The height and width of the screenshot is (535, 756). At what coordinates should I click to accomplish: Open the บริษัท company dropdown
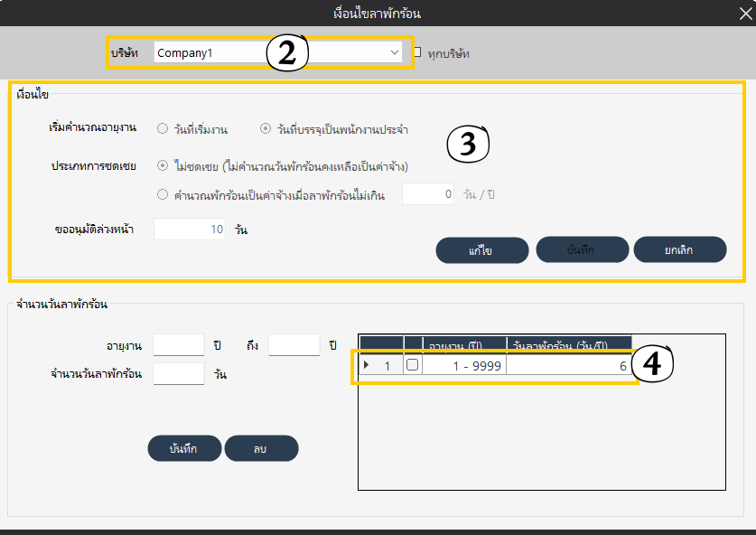[394, 53]
